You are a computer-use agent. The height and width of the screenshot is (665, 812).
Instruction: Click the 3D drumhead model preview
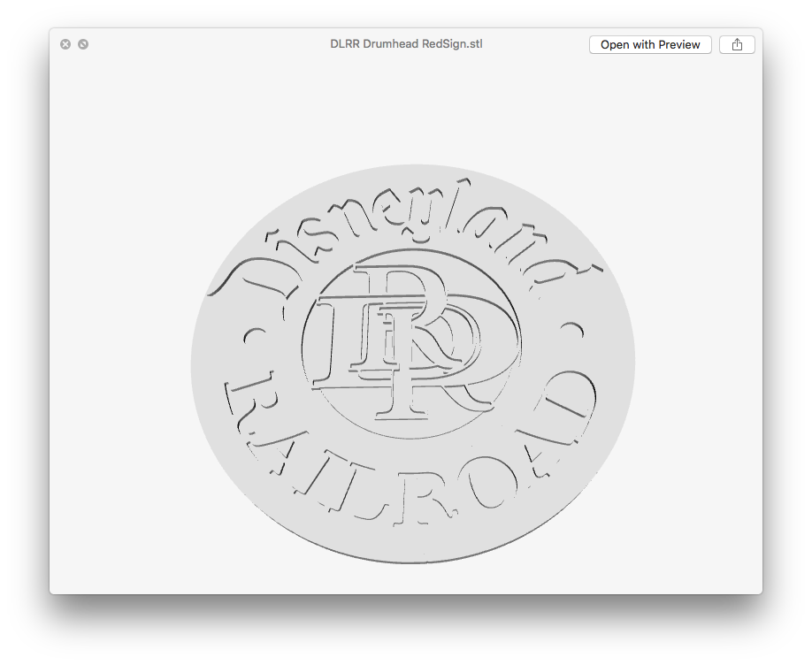[413, 363]
